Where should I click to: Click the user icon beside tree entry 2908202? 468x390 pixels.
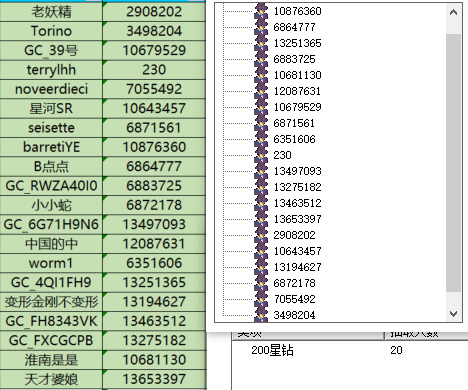tap(261, 235)
